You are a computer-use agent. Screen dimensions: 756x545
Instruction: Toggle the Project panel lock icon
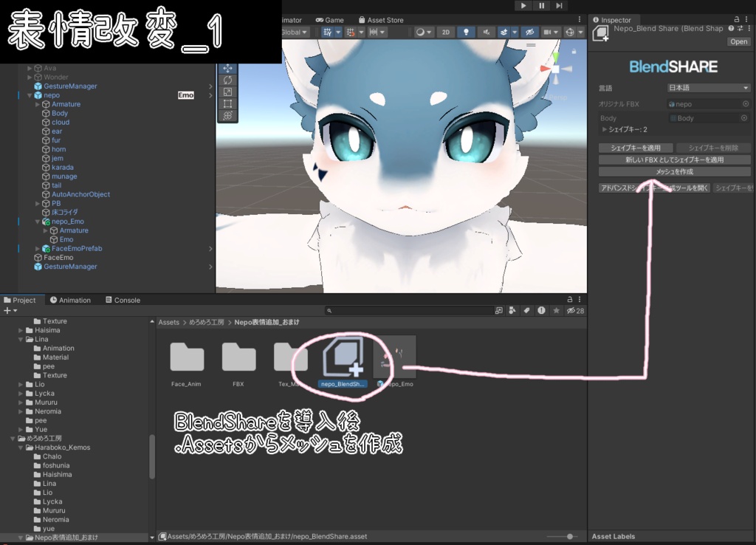pyautogui.click(x=570, y=300)
